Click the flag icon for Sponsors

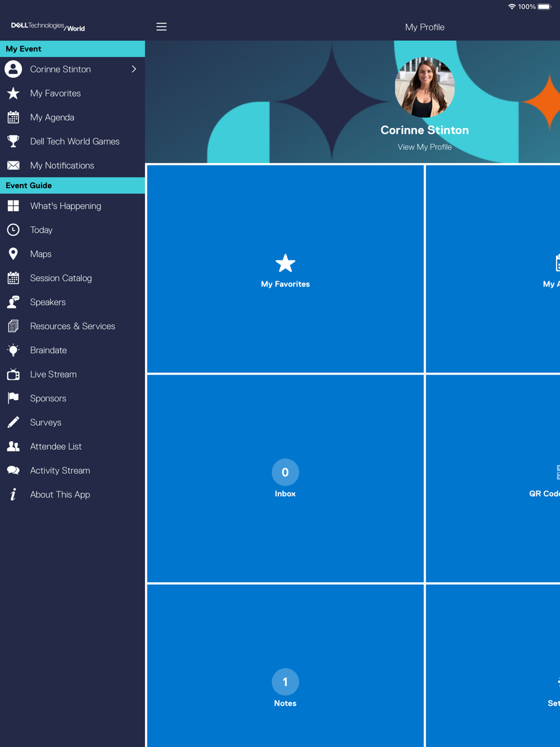(x=13, y=398)
